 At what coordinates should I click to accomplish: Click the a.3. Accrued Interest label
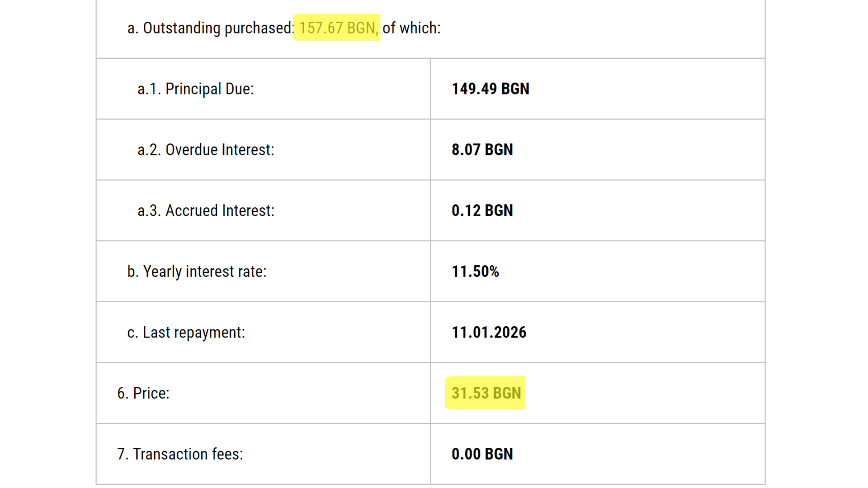[206, 211]
